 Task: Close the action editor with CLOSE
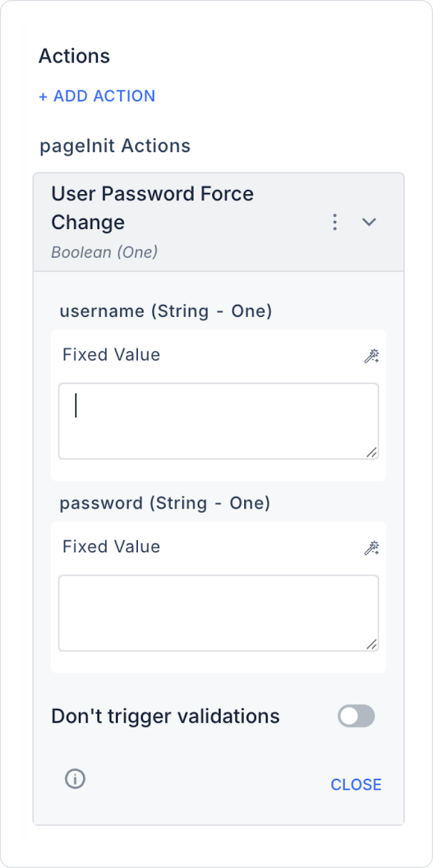click(x=356, y=784)
